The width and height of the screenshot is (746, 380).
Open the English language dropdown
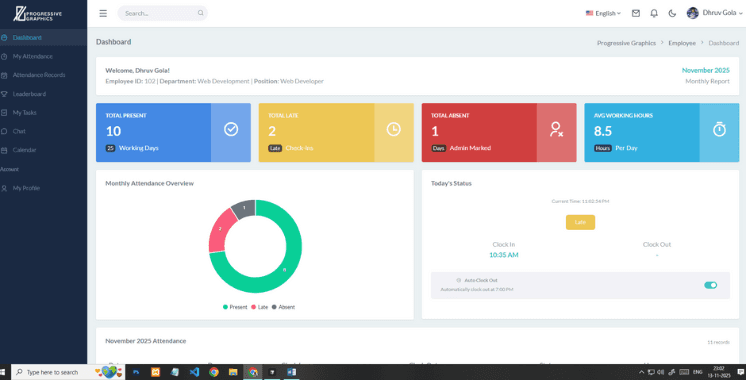point(603,13)
